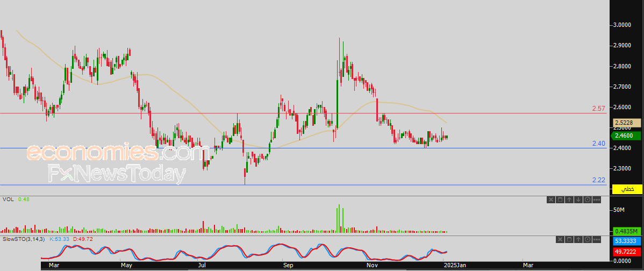The image size is (644, 271).
Task: Click the SlowSTO(3,14,3) indicator title
Action: pyautogui.click(x=24, y=239)
